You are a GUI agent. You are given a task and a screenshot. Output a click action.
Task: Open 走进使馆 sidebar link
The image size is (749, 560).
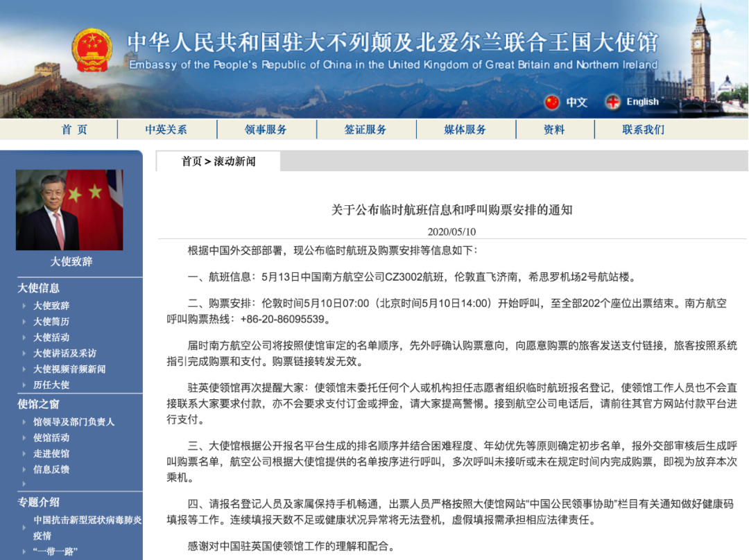click(51, 453)
